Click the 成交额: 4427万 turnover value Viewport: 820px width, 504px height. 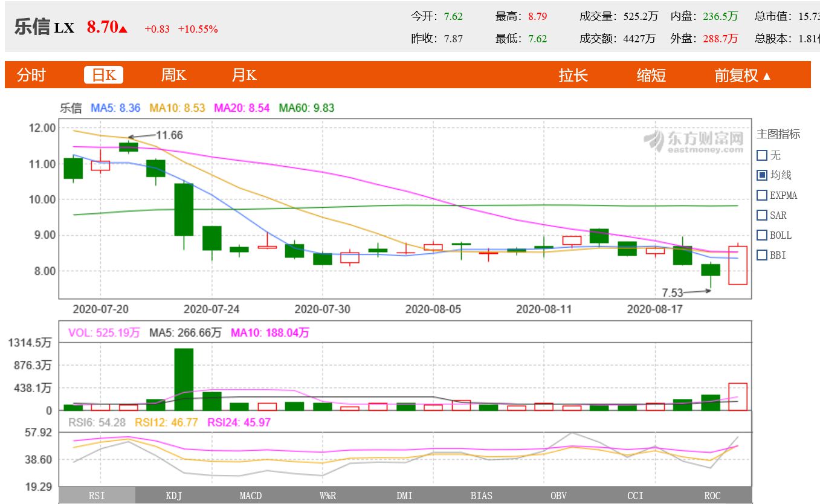(x=618, y=39)
